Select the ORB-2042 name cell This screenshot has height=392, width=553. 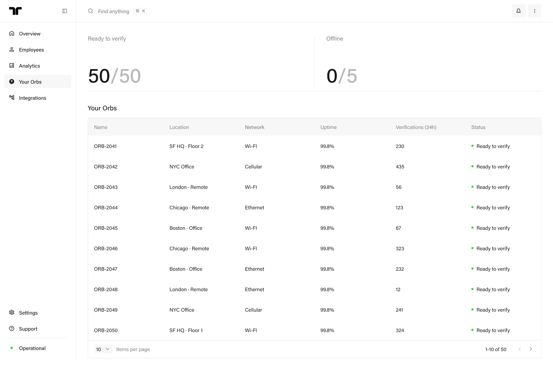[x=106, y=167]
